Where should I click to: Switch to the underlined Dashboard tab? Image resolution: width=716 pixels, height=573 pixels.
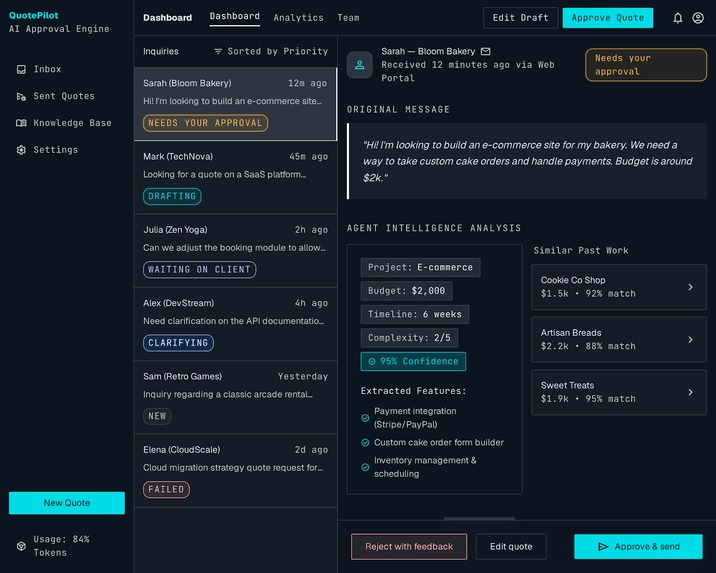tap(235, 16)
